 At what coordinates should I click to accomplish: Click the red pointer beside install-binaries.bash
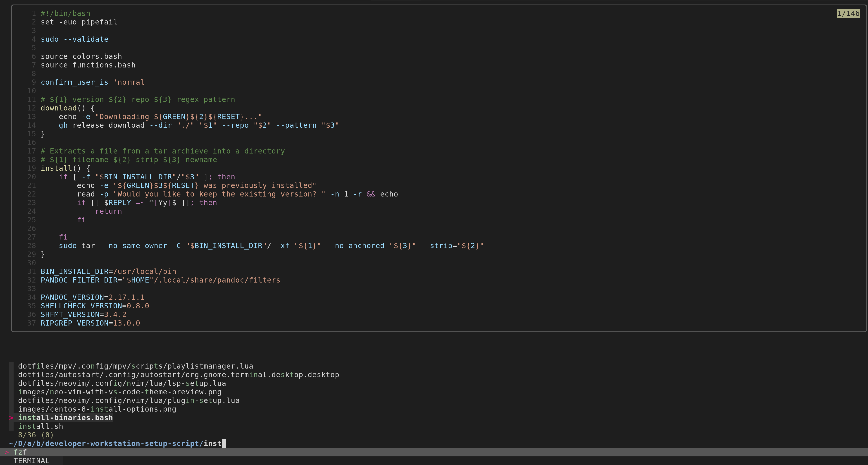[11, 417]
